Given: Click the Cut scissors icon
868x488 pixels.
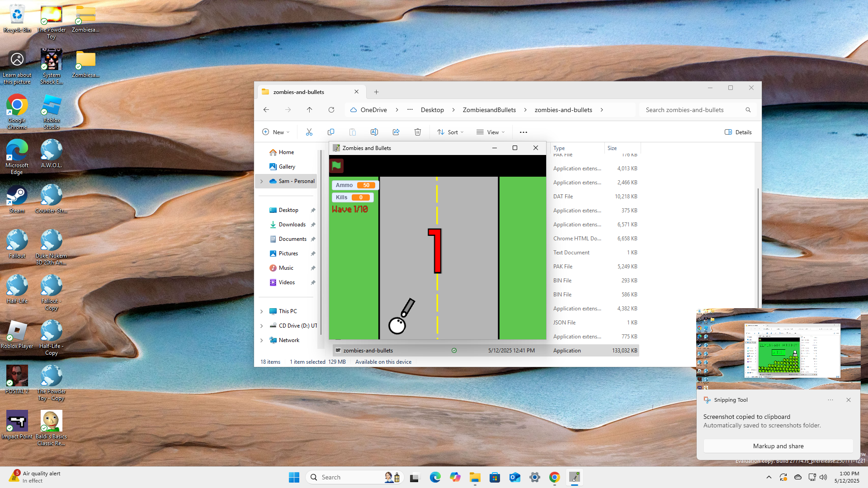Looking at the screenshot, I should (309, 132).
